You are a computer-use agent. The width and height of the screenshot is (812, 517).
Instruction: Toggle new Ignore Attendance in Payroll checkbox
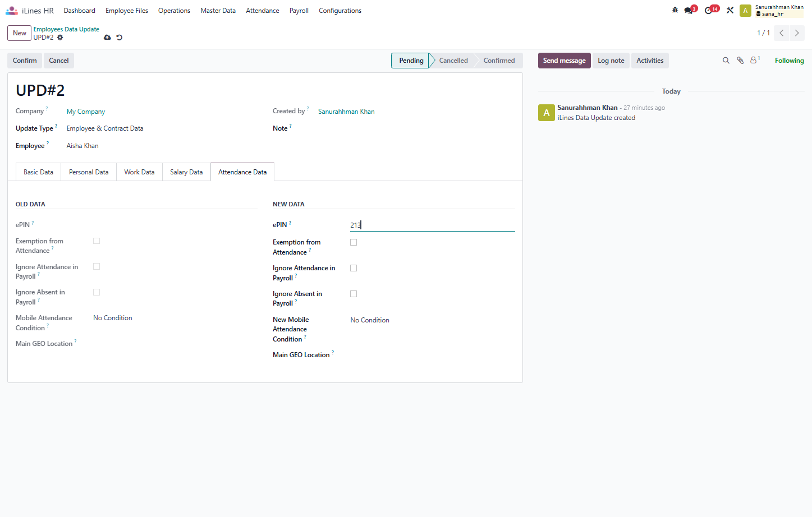coord(354,268)
